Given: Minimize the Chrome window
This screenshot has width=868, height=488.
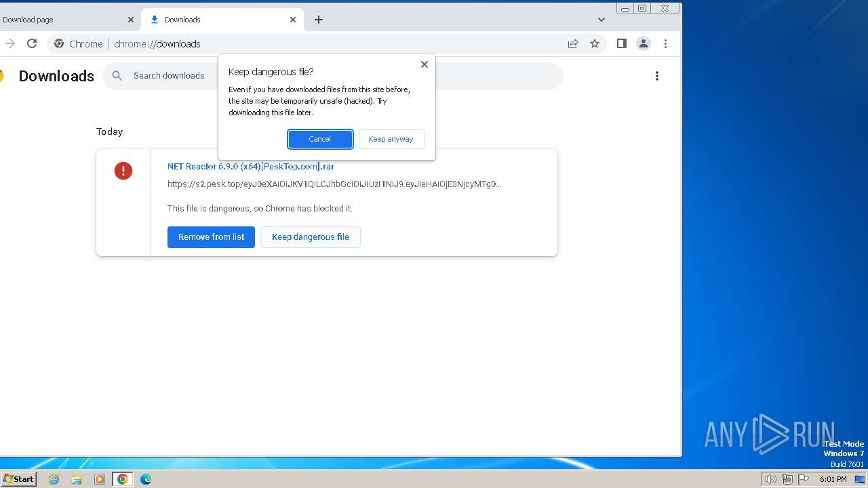Looking at the screenshot, I should (625, 8).
